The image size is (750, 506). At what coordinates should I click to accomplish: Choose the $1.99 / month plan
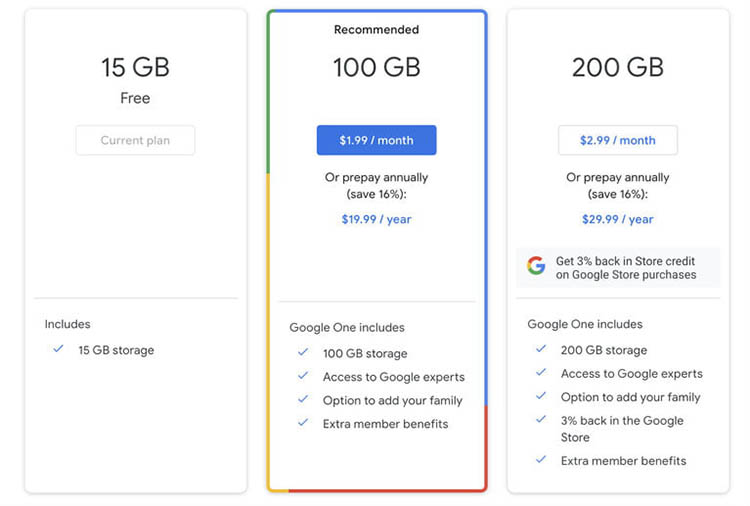376,140
